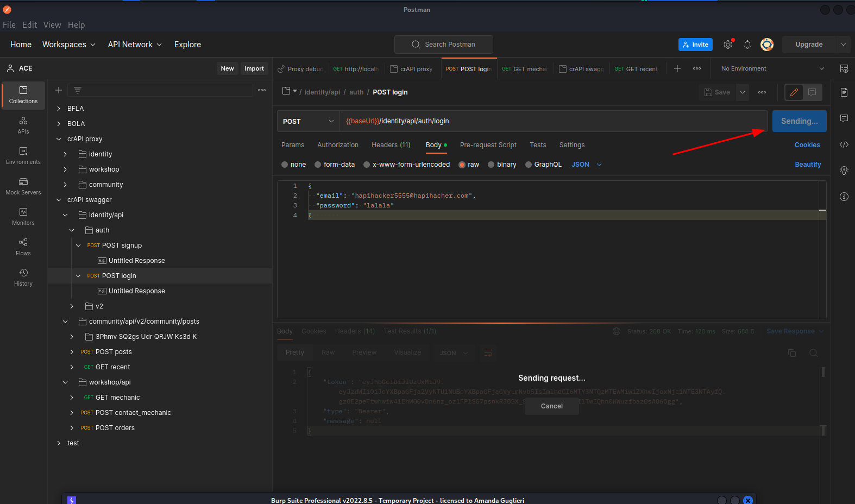Collapse the crAPI proxy collection
The width and height of the screenshot is (855, 504).
(x=59, y=139)
